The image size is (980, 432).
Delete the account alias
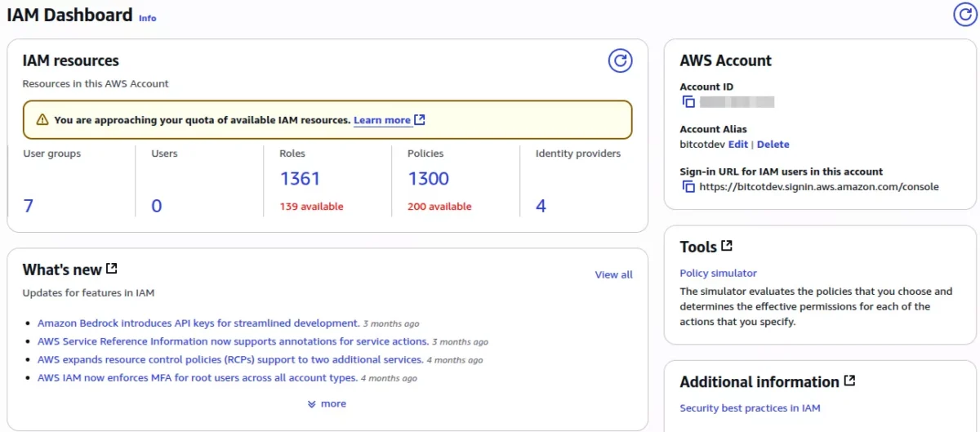(773, 145)
